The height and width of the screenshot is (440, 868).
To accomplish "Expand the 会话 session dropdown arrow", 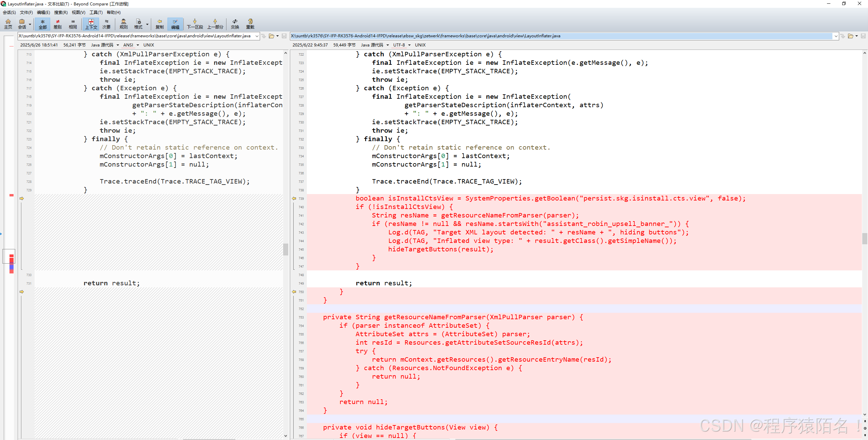I will pyautogui.click(x=30, y=24).
